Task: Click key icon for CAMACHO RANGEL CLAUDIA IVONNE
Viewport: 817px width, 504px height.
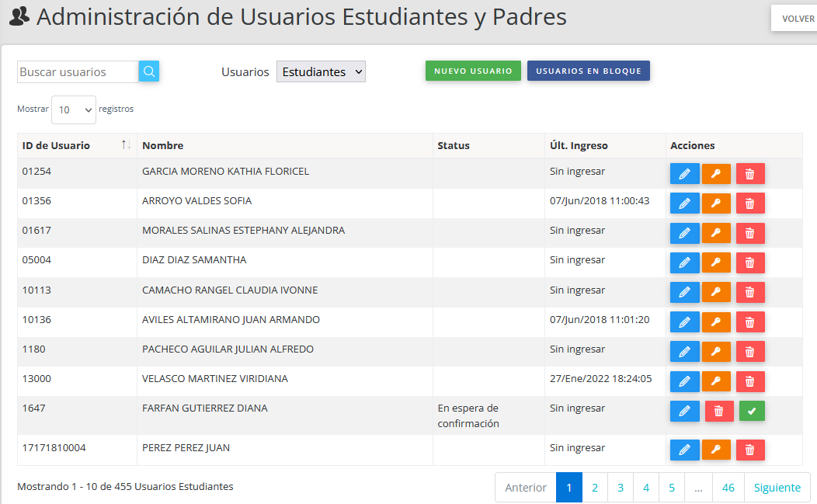Action: pos(716,292)
